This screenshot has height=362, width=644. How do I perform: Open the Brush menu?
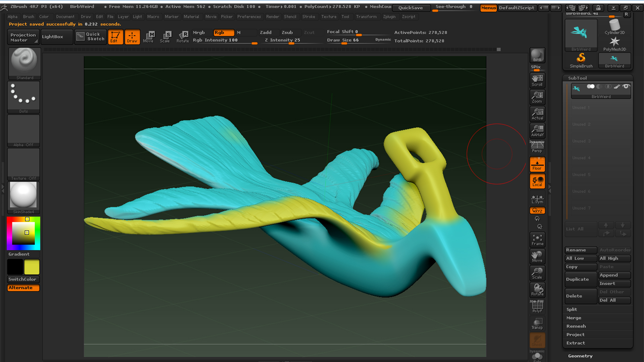(x=29, y=16)
